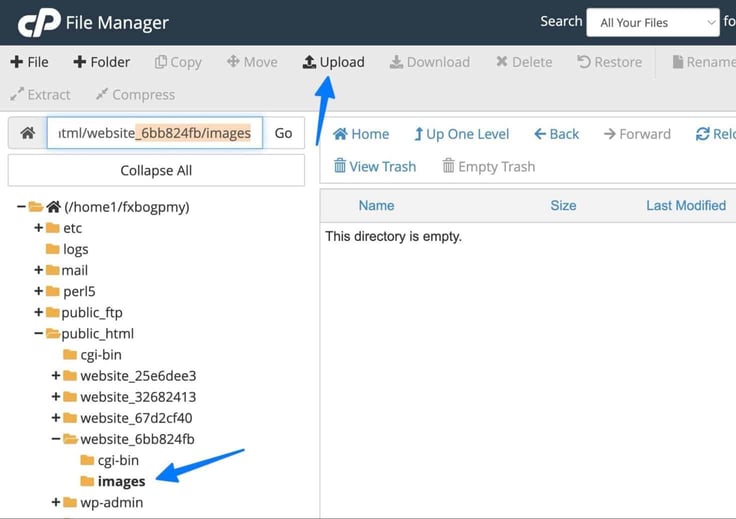736x519 pixels.
Task: Expand the website_25e6dee3 folder
Action: point(56,376)
